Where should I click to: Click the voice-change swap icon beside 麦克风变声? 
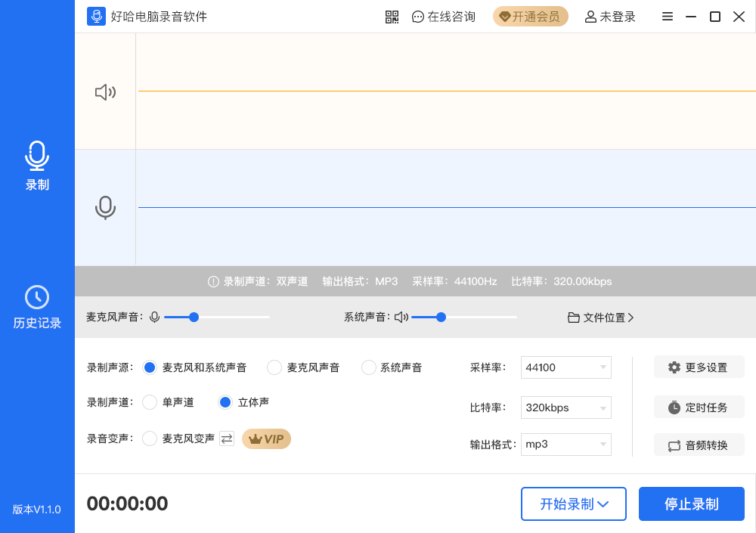pos(228,438)
